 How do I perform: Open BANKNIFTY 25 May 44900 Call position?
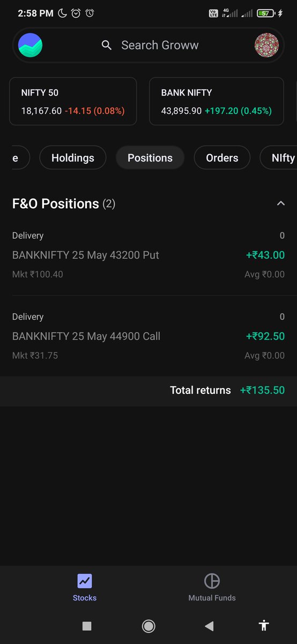(x=148, y=336)
